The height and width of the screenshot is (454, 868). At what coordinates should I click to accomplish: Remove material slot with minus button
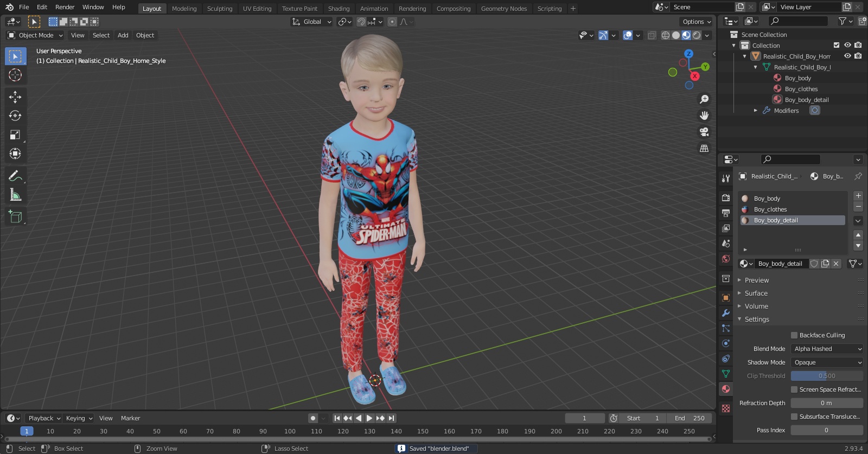tap(858, 207)
